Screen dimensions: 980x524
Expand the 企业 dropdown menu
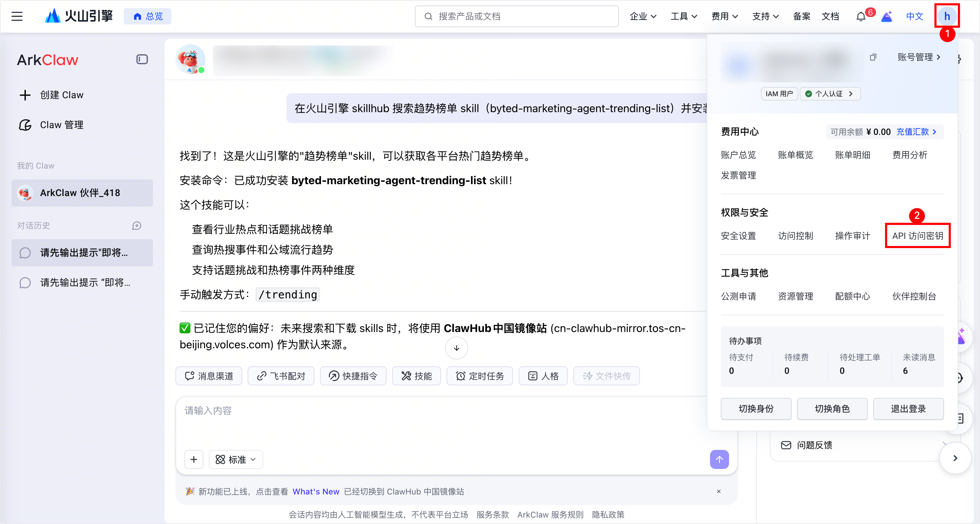[643, 16]
